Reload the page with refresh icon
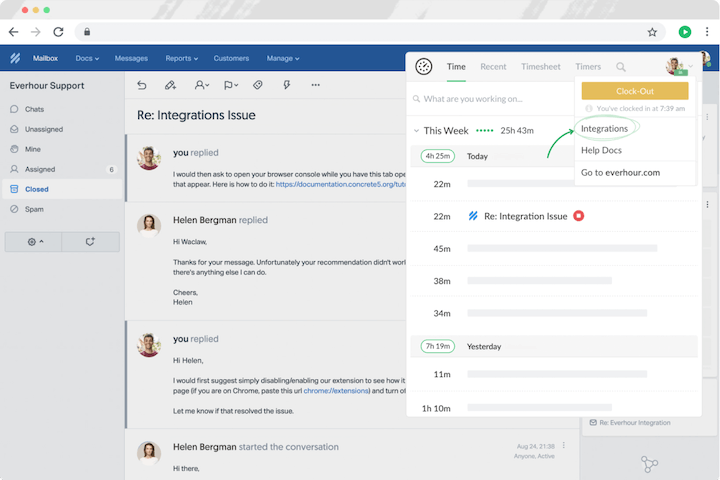Viewport: 720px width, 480px height. point(58,32)
